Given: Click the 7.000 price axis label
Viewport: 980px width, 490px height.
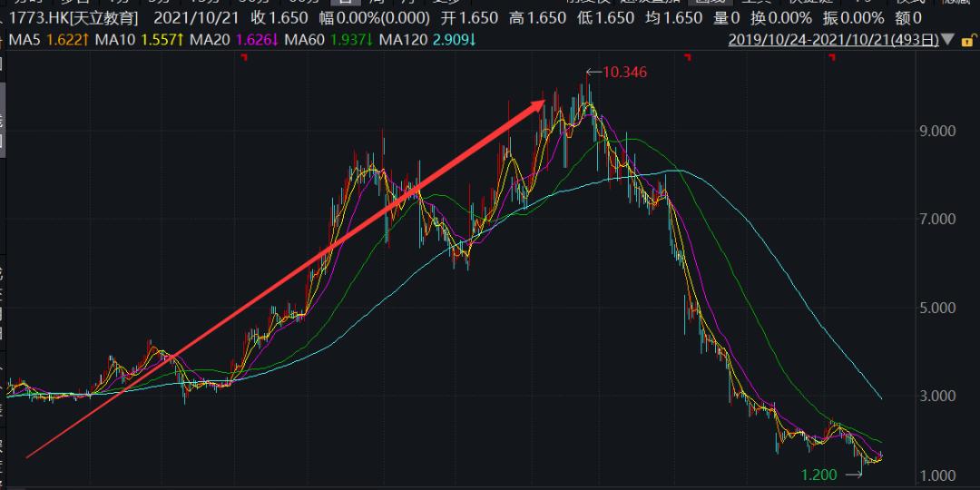Looking at the screenshot, I should 939,220.
